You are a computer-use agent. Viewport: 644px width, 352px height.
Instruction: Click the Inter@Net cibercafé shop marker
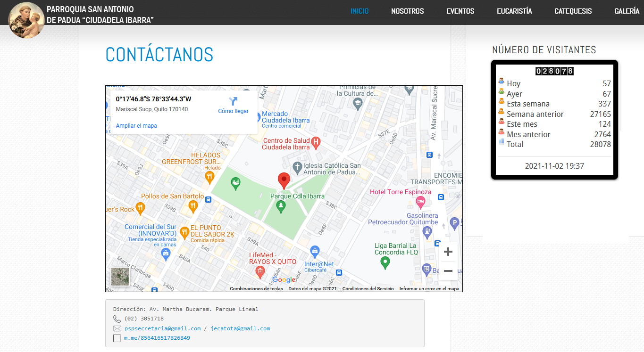click(x=315, y=251)
